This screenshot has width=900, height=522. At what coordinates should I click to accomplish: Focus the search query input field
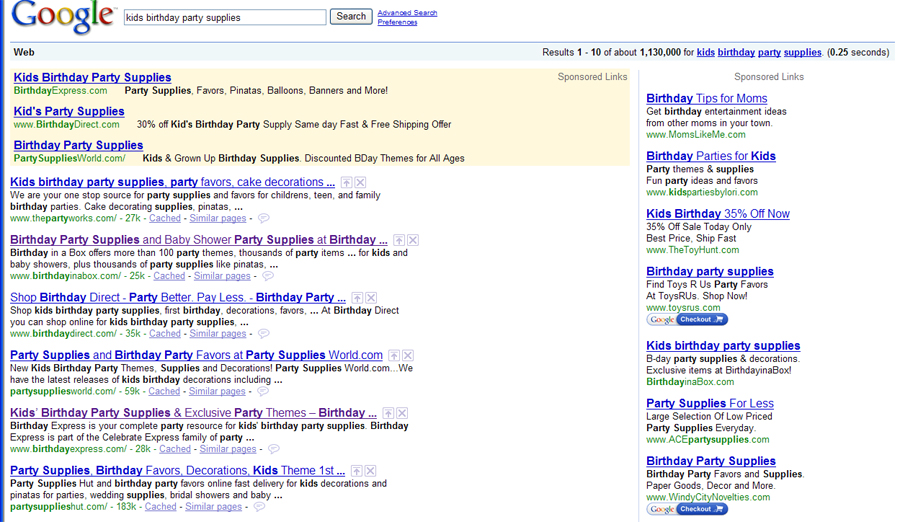point(225,18)
